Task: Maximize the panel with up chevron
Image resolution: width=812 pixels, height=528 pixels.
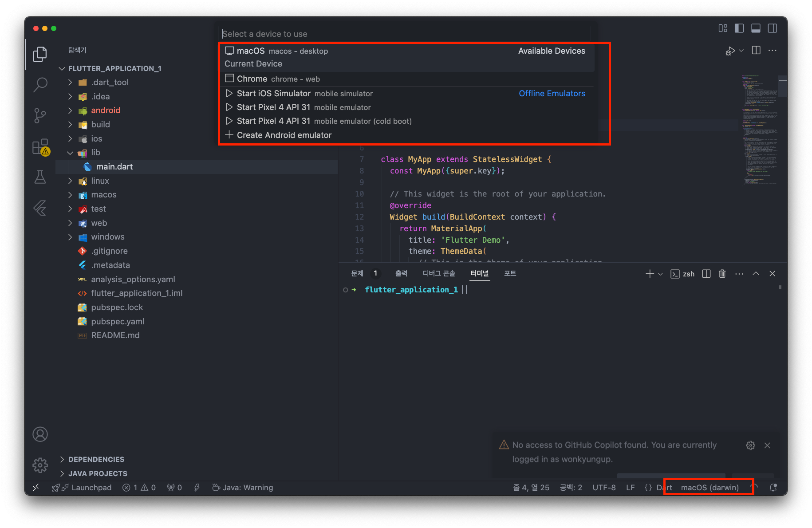Action: [x=756, y=274]
